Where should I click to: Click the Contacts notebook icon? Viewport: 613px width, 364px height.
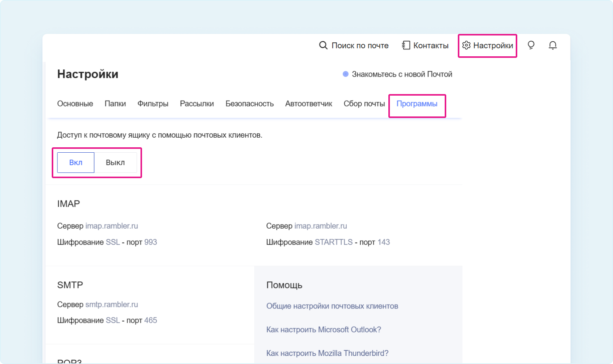click(x=406, y=45)
